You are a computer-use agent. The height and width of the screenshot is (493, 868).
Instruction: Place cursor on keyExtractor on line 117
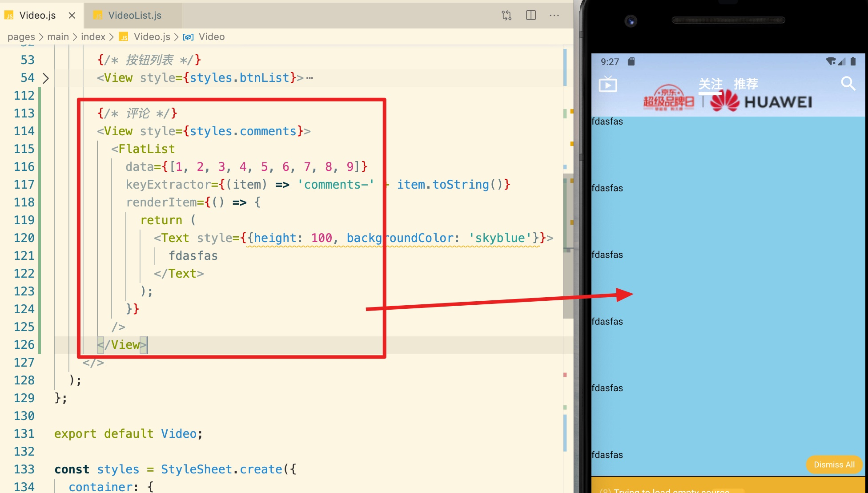(168, 185)
